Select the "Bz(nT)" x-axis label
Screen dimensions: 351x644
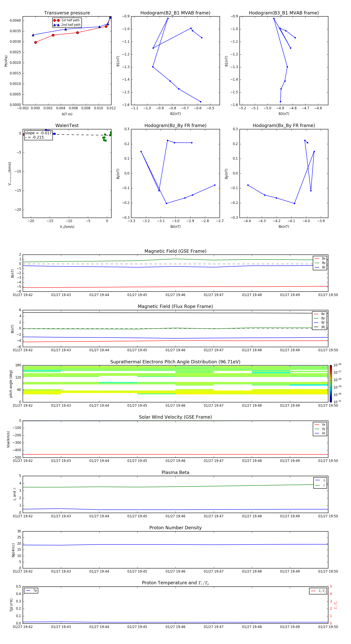[175, 227]
